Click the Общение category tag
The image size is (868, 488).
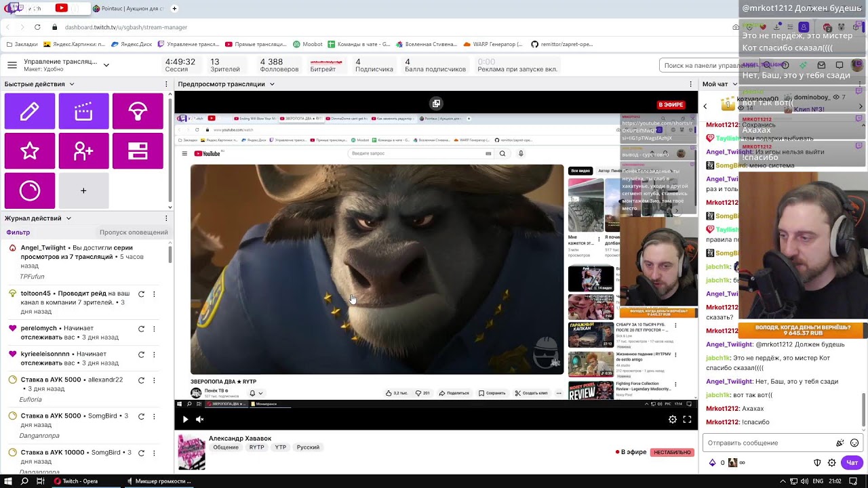226,447
